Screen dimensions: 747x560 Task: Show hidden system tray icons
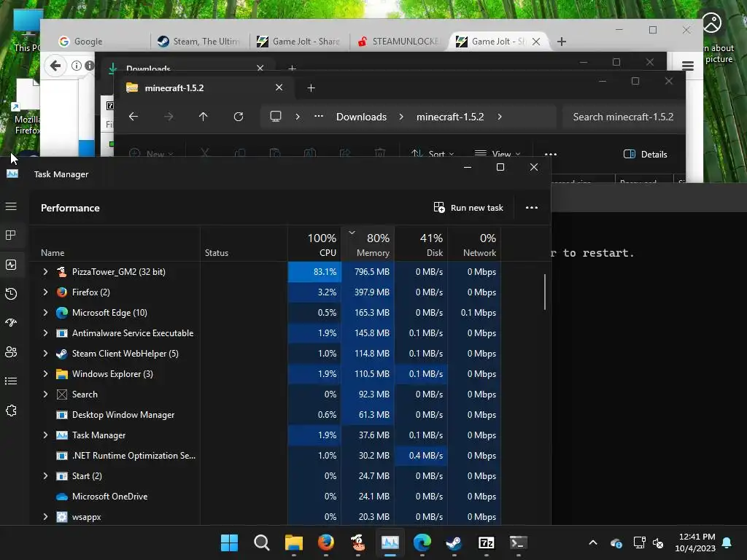tap(593, 542)
